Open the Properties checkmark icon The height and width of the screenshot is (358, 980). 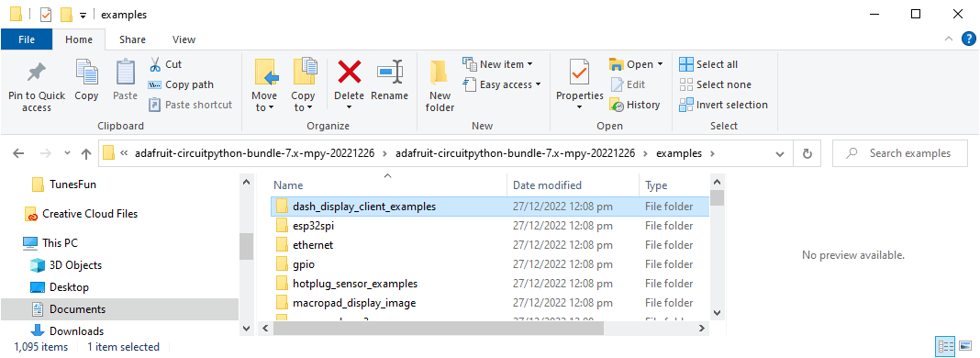[579, 73]
